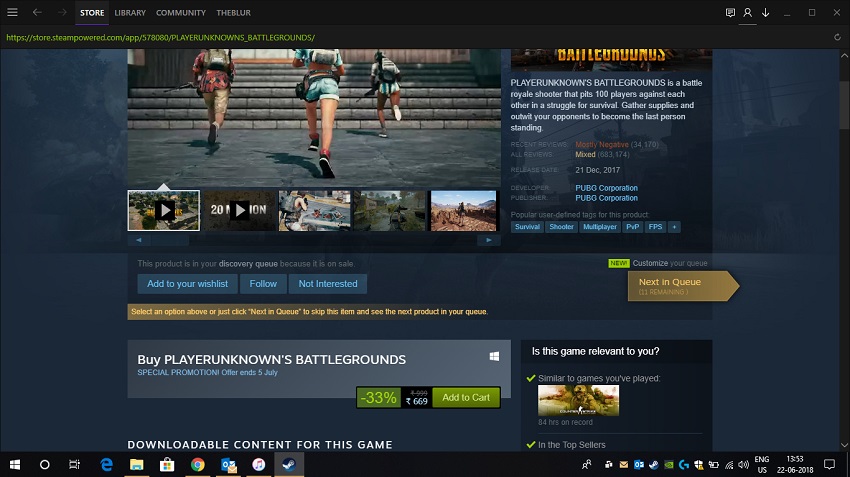Click the Add to Cart button
Image resolution: width=850 pixels, height=477 pixels.
pyautogui.click(x=466, y=397)
